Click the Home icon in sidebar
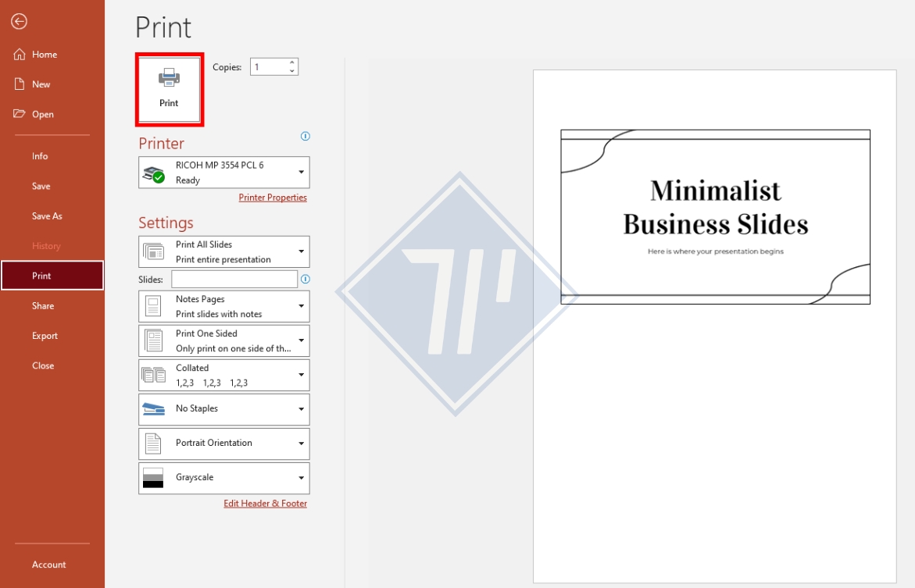Screen dimensions: 915x588 click(x=20, y=55)
